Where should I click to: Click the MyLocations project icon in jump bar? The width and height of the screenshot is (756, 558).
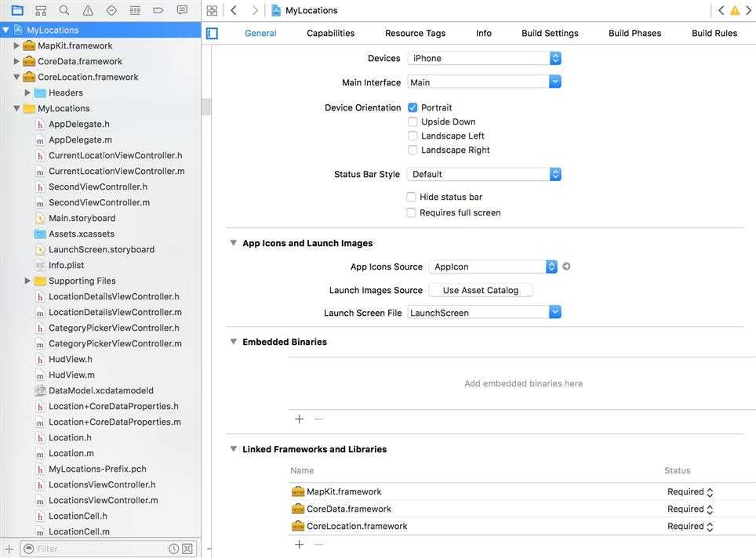276,11
